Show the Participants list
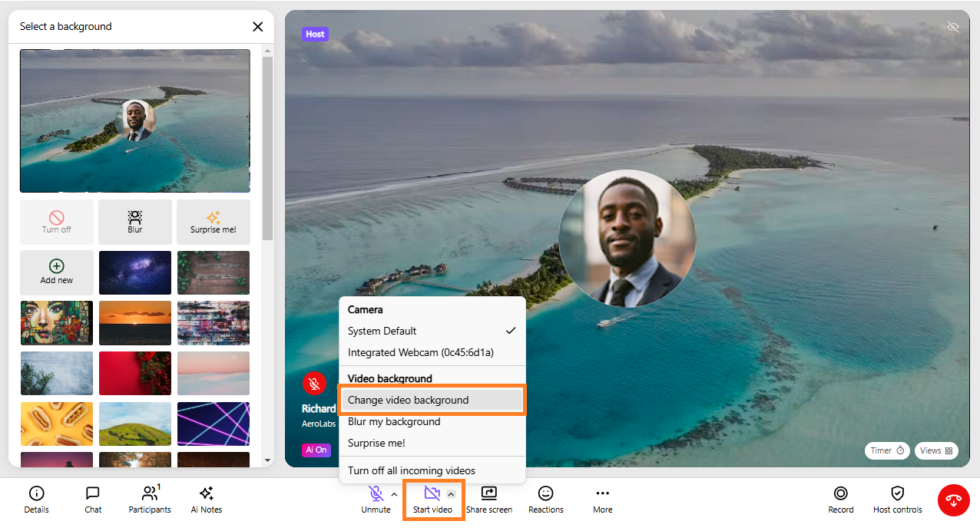 click(150, 500)
